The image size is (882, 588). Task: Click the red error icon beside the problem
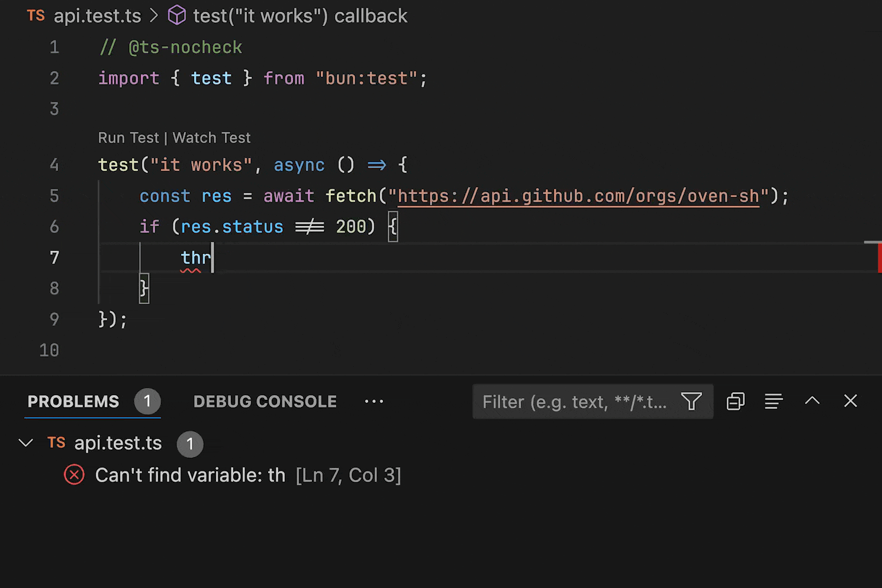click(x=74, y=475)
